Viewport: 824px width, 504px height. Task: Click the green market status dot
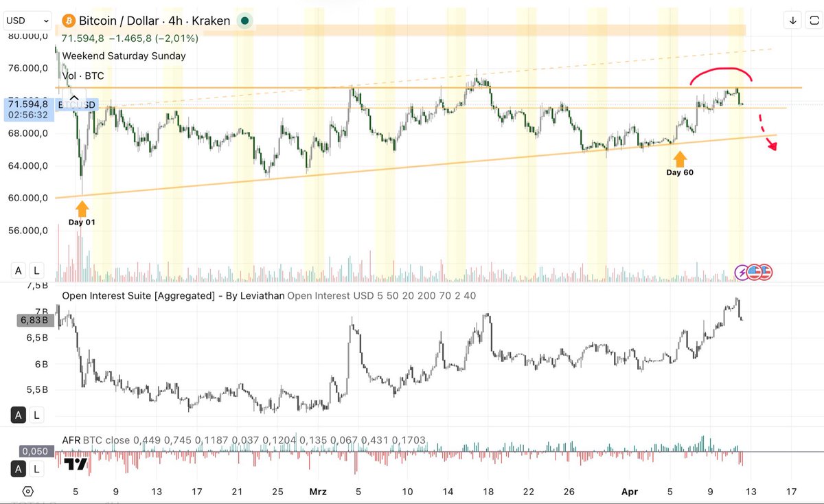[x=244, y=21]
